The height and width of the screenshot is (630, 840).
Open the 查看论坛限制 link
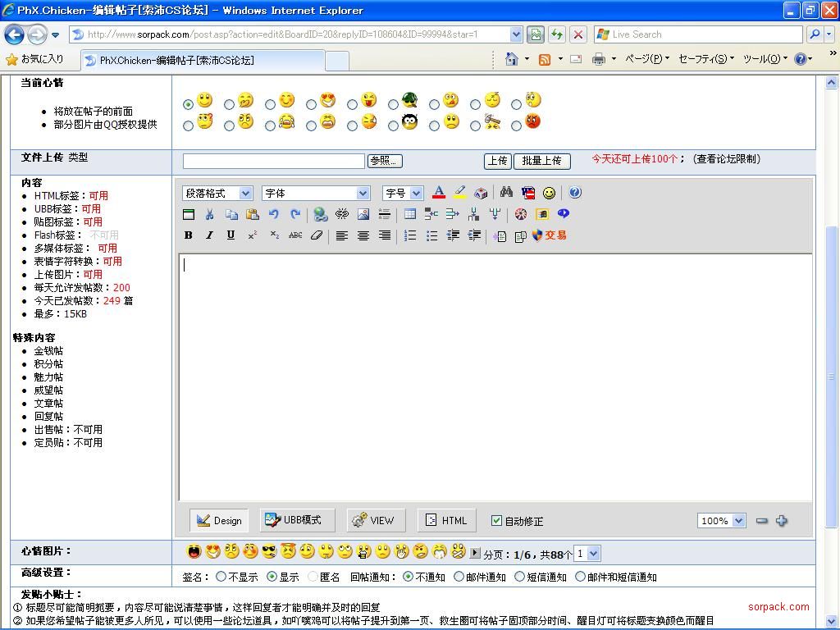coord(726,159)
